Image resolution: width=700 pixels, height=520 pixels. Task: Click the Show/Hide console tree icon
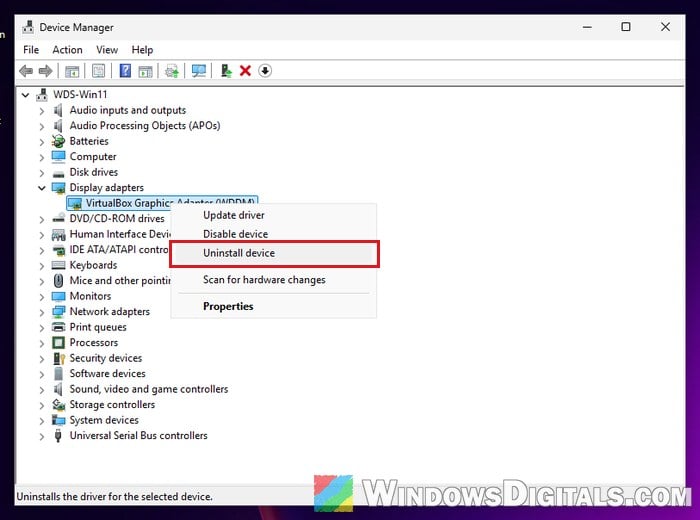tap(72, 71)
